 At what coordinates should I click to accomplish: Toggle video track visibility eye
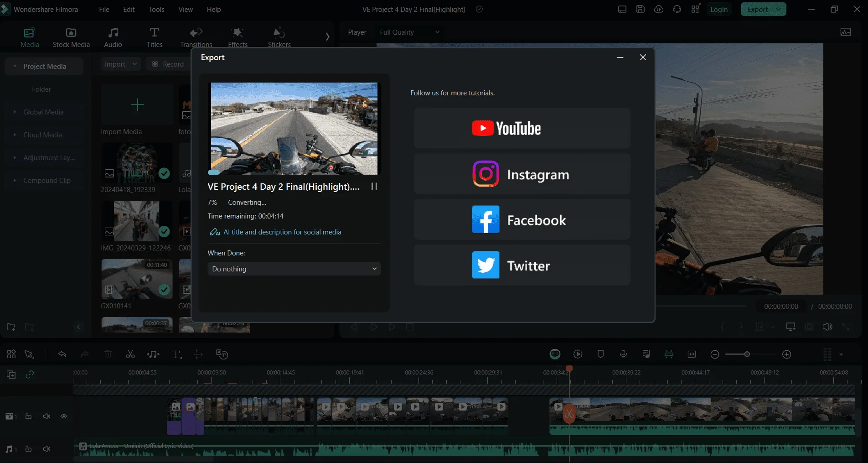coord(64,416)
